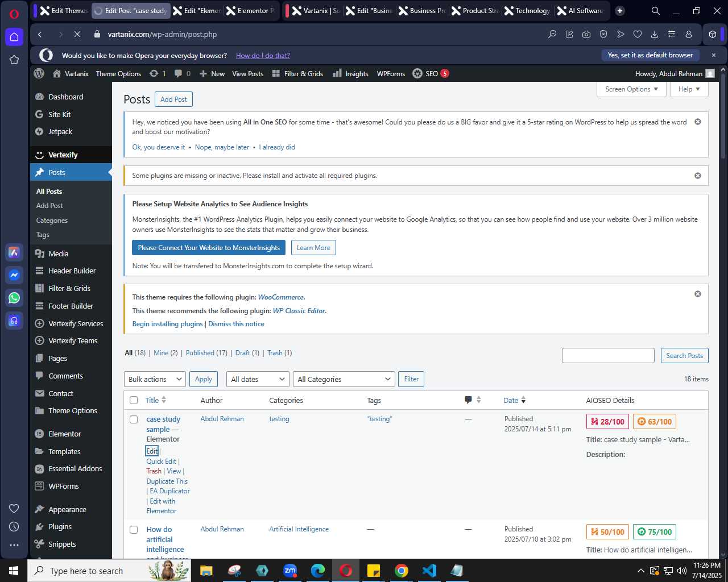Click into the posts search field
728x582 pixels.
(608, 356)
